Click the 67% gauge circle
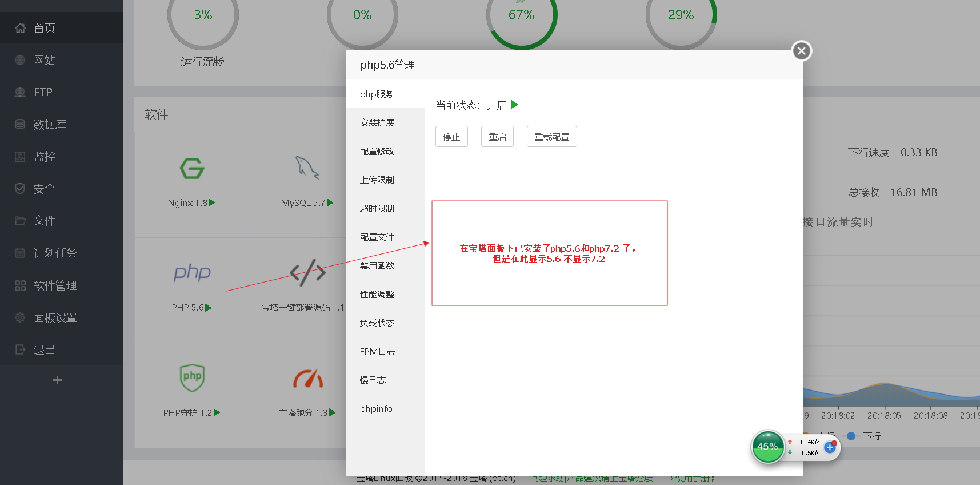The height and width of the screenshot is (485, 980). click(522, 15)
